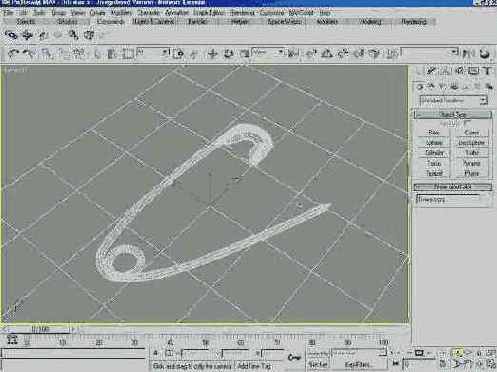The image size is (497, 372).
Task: Open the Modifiers menu
Action: [121, 13]
